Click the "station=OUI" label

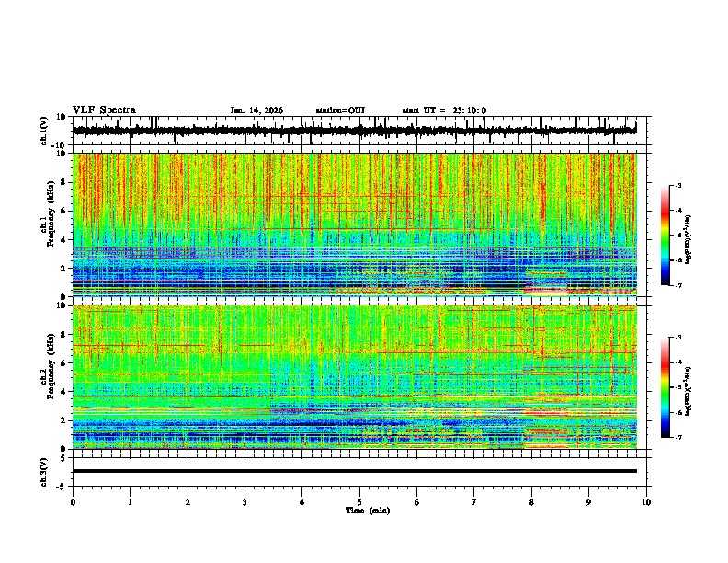[x=340, y=110]
